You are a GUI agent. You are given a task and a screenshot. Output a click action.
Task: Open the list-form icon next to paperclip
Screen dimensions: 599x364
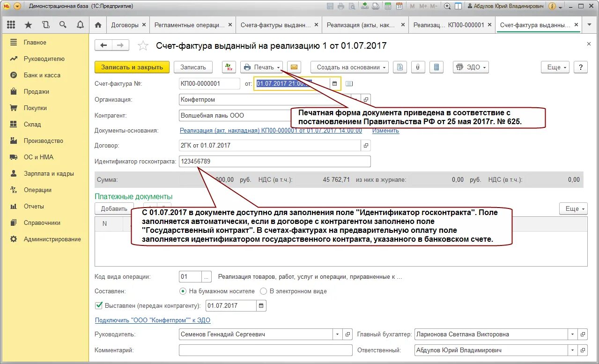click(x=436, y=67)
